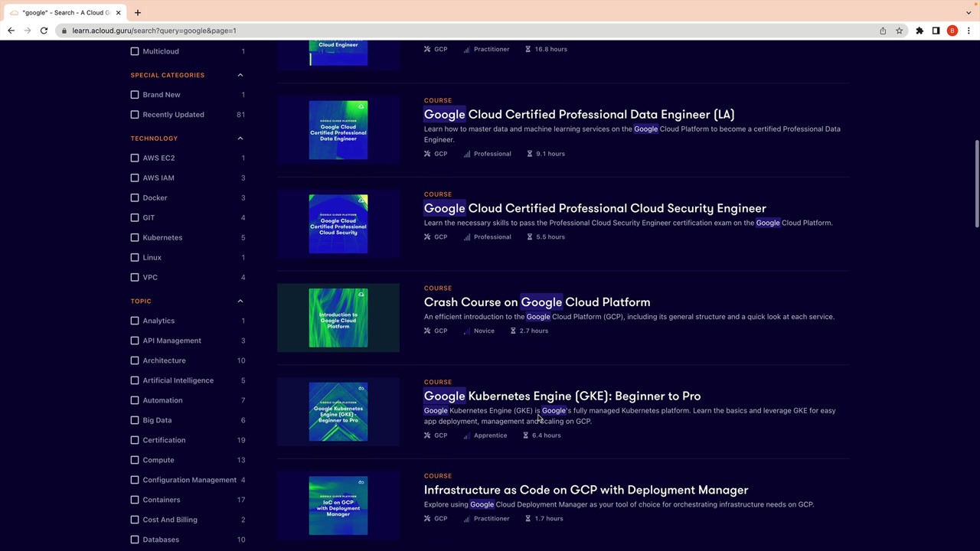
Task: Open the Chrome three-dot menu
Action: tap(969, 31)
